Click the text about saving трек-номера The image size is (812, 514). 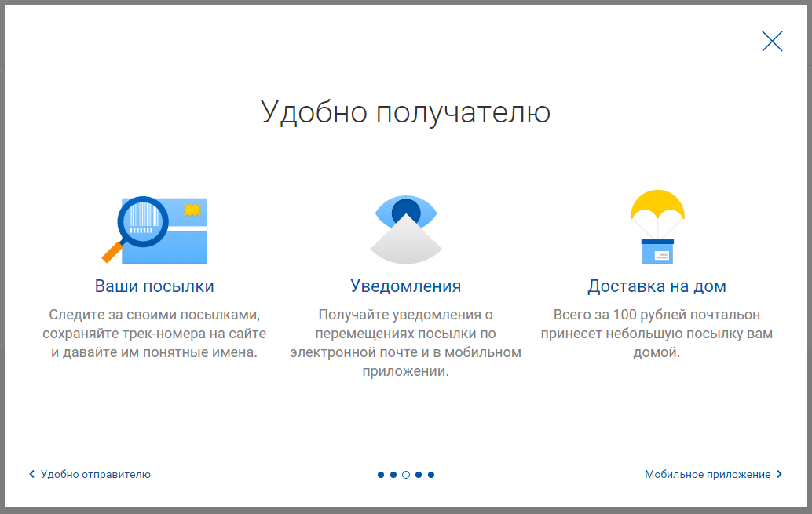click(155, 334)
